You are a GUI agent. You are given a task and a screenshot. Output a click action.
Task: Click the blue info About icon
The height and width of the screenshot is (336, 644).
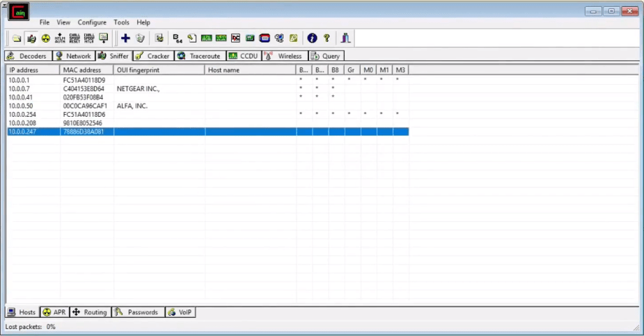[x=312, y=38]
